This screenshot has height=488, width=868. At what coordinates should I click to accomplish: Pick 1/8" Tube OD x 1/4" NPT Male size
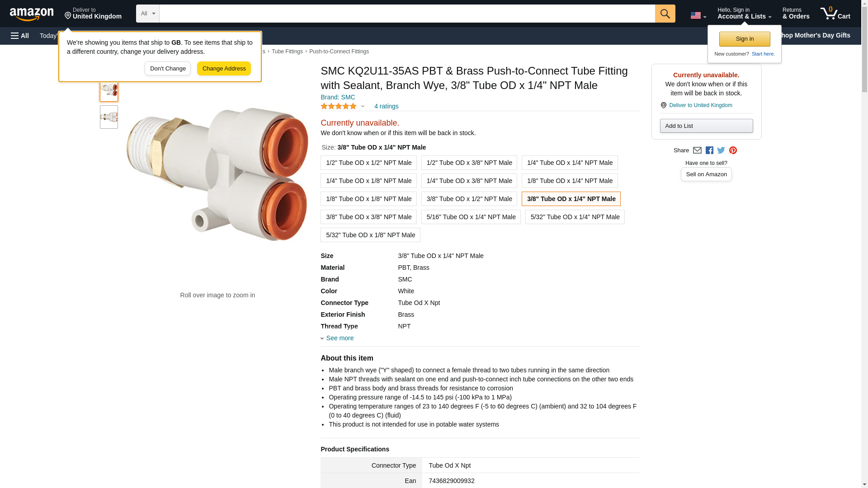pos(570,181)
